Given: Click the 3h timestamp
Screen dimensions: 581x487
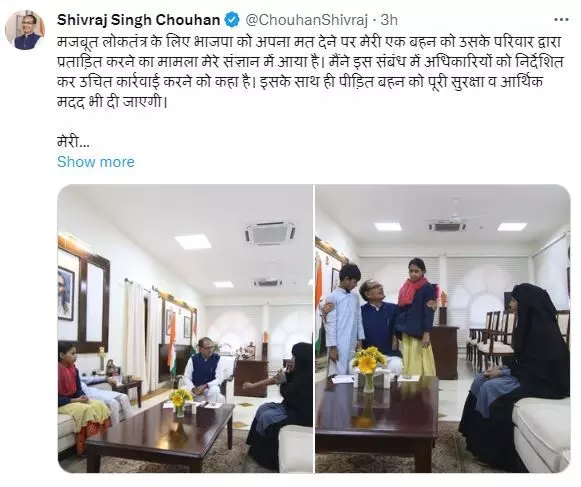Looking at the screenshot, I should point(389,20).
